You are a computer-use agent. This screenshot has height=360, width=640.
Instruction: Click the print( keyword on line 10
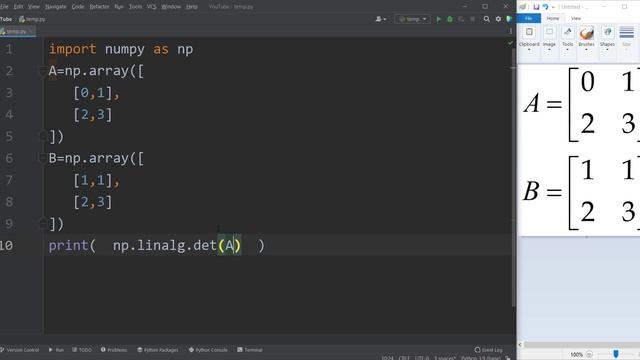(x=72, y=246)
